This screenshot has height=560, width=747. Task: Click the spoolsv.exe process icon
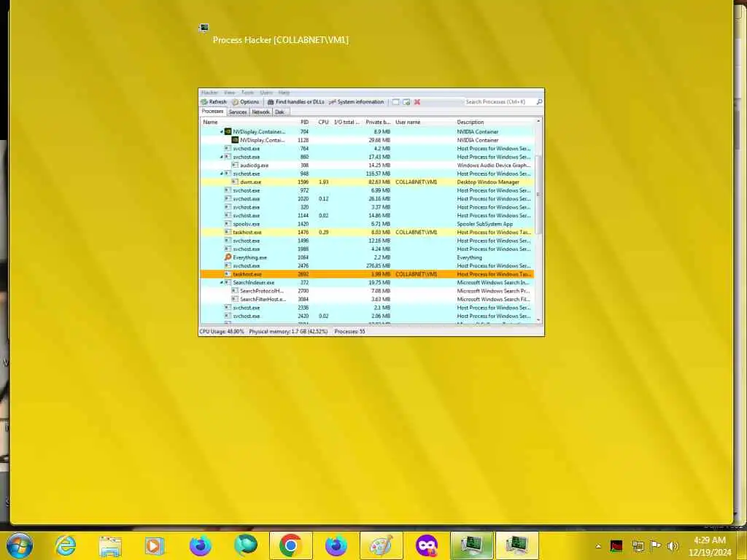[x=228, y=224]
